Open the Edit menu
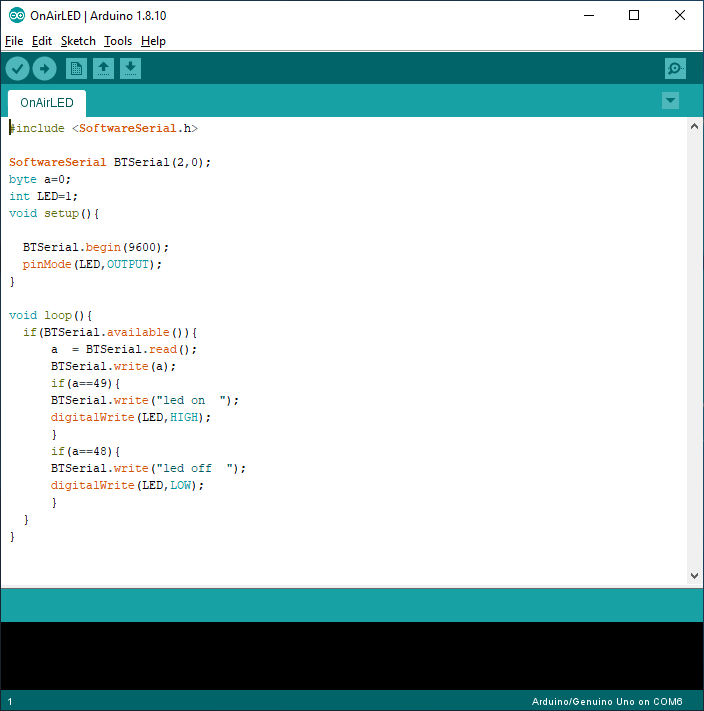This screenshot has width=704, height=711. tap(42, 41)
